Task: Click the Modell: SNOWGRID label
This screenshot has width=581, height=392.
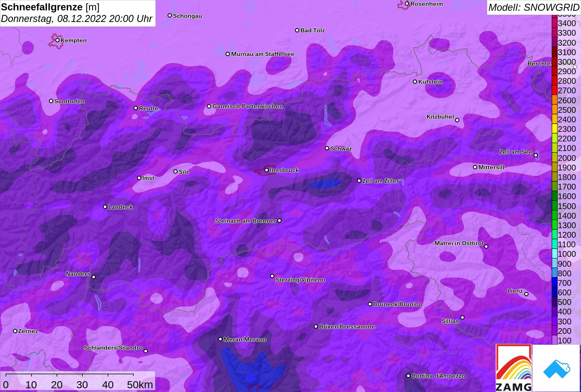Action: (x=534, y=7)
